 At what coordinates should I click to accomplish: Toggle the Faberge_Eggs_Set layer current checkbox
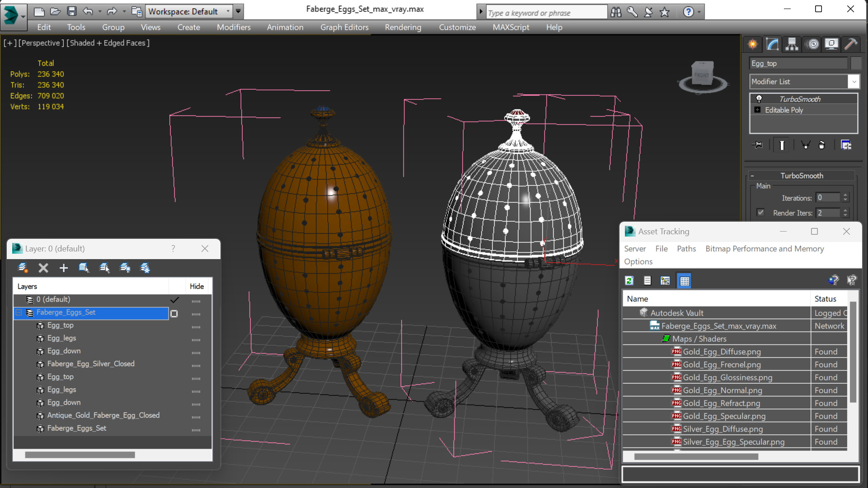[x=174, y=313]
